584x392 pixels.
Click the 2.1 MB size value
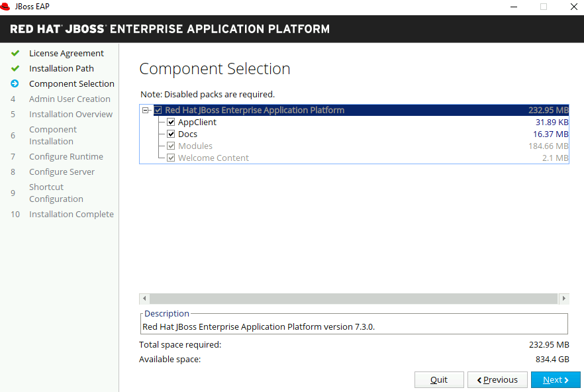click(x=556, y=158)
